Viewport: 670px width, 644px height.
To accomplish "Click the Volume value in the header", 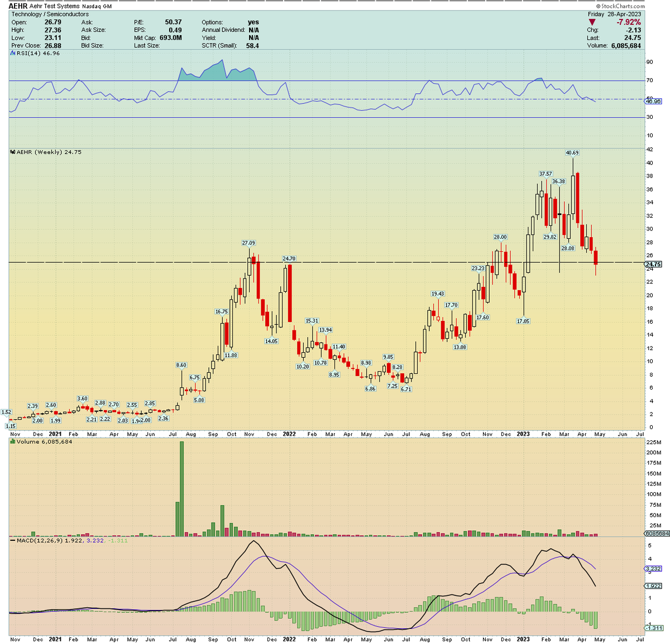I will pos(626,46).
